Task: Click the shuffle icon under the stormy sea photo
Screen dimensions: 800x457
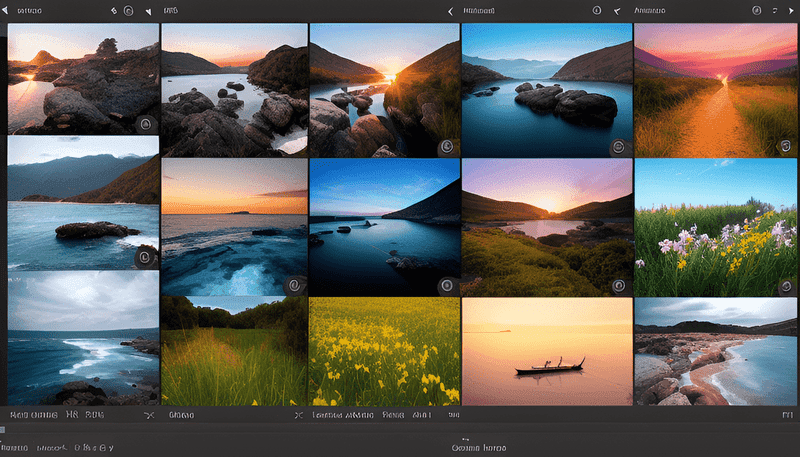Action: [x=149, y=415]
